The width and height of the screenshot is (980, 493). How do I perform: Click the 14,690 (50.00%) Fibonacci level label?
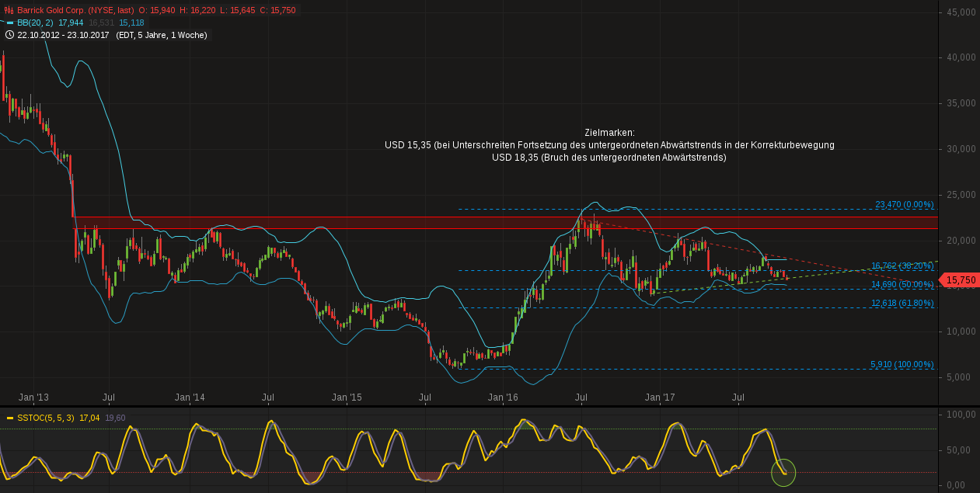[902, 284]
